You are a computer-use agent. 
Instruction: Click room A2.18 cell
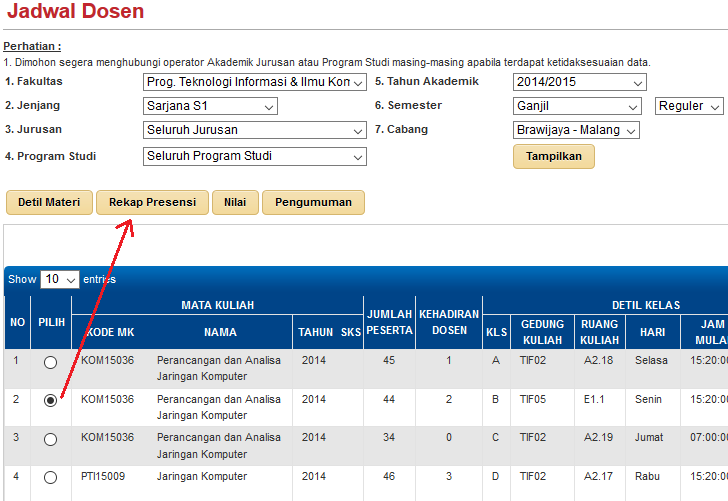598,360
